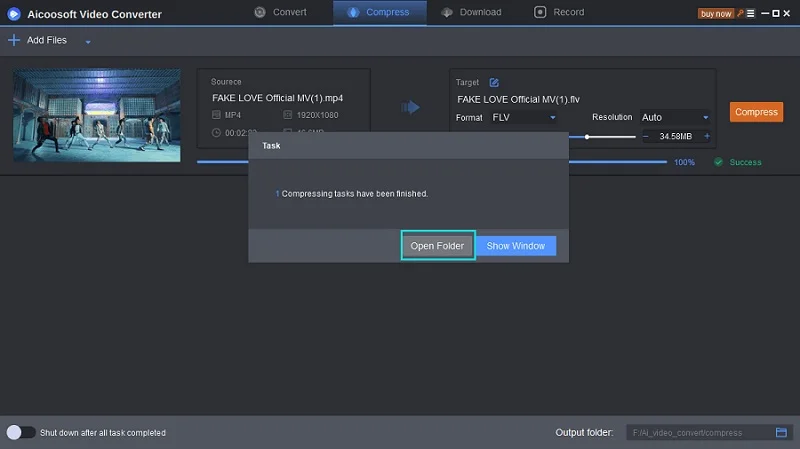Click the Aicoosoft app logo icon
The width and height of the screenshot is (800, 449).
(x=13, y=14)
